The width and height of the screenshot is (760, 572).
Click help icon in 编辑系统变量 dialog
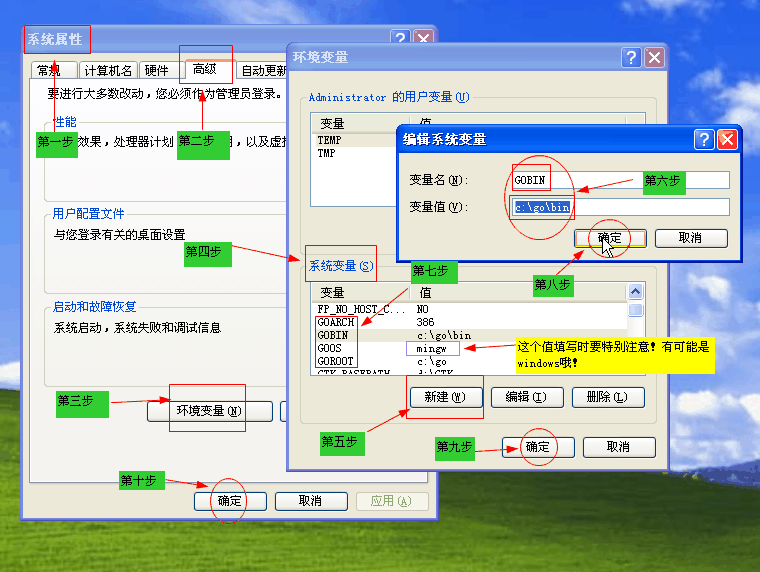tap(704, 140)
